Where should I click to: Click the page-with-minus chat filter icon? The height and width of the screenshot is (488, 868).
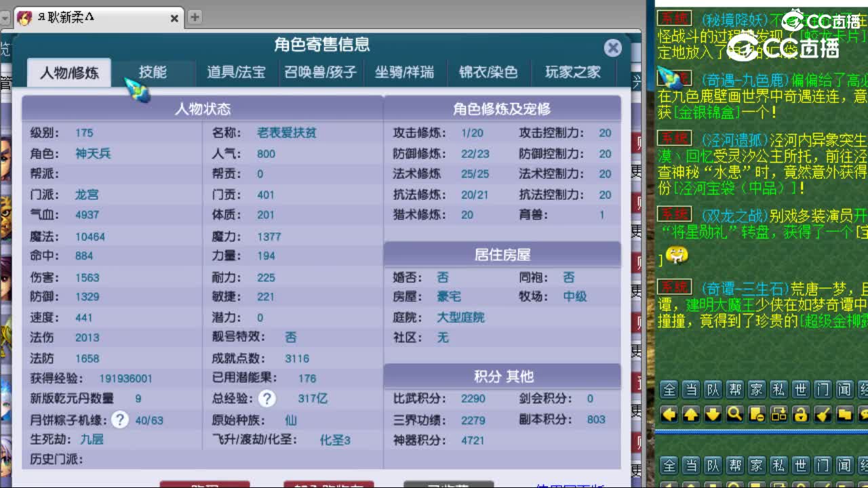(x=757, y=413)
